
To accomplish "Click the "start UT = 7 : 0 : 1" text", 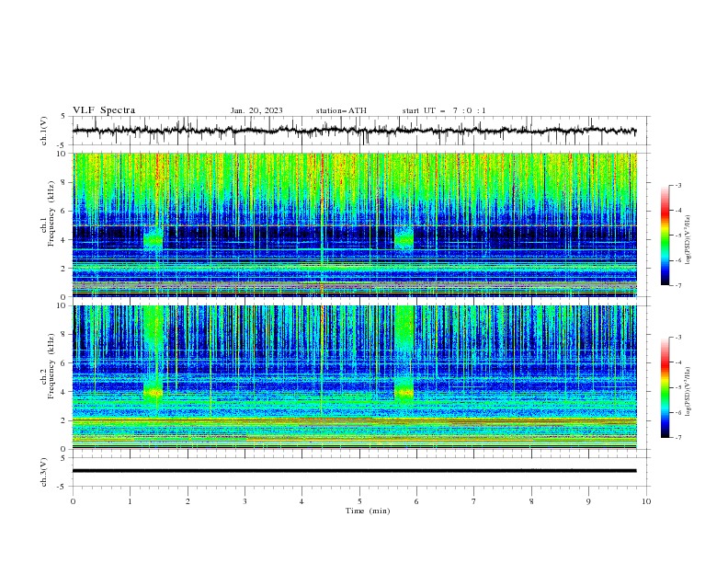I will 444,110.
